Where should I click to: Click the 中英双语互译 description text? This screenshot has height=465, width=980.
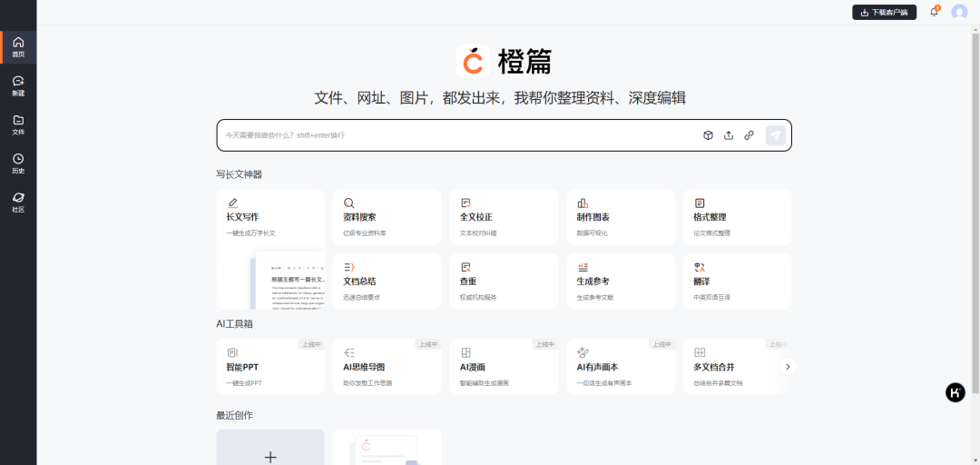click(x=712, y=297)
